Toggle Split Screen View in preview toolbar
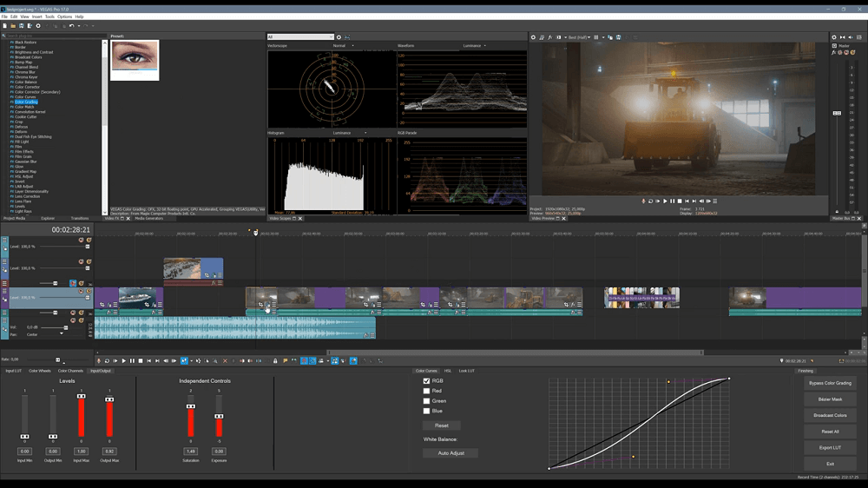The width and height of the screenshot is (868, 488). (559, 37)
